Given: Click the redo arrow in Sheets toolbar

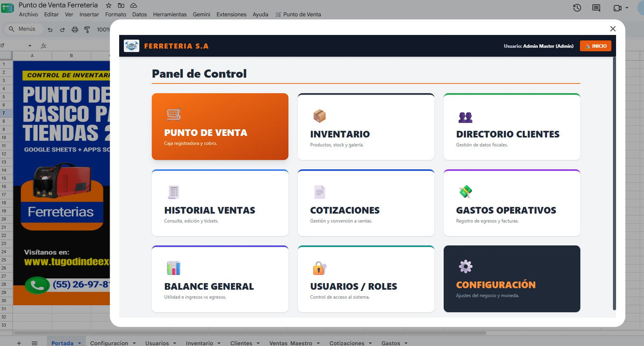Looking at the screenshot, I should point(62,30).
